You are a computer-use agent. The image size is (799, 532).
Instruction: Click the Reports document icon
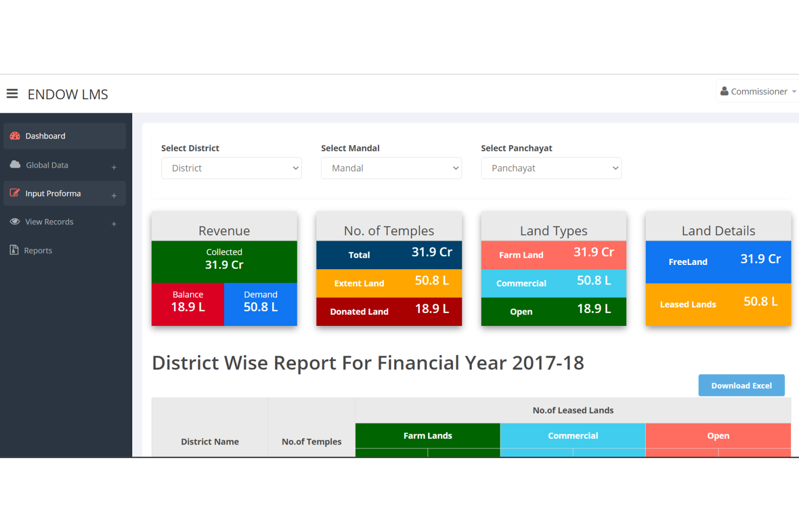tap(14, 250)
